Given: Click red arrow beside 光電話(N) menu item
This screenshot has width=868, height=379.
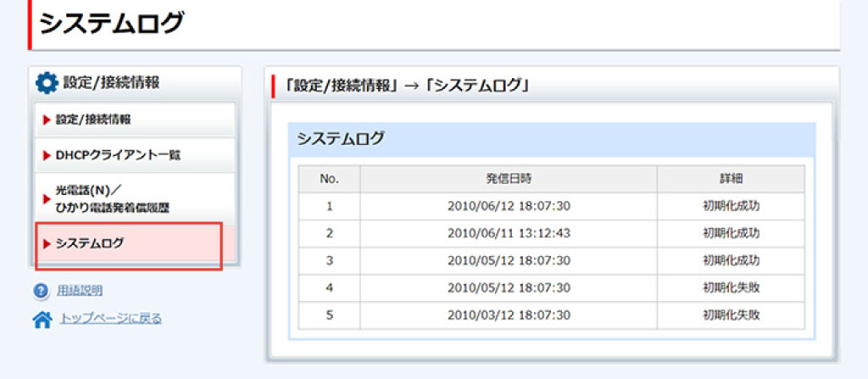Looking at the screenshot, I should (47, 198).
